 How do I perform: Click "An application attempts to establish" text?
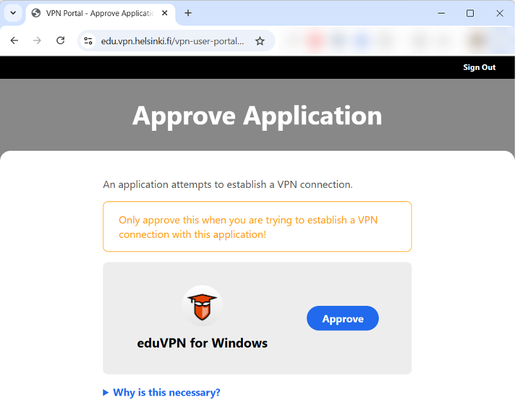[228, 184]
